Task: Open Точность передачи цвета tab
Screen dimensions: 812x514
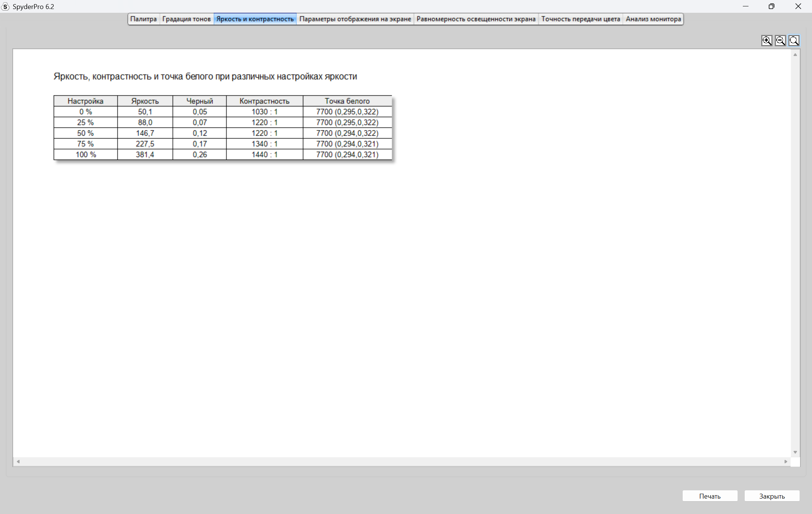Action: pyautogui.click(x=580, y=19)
